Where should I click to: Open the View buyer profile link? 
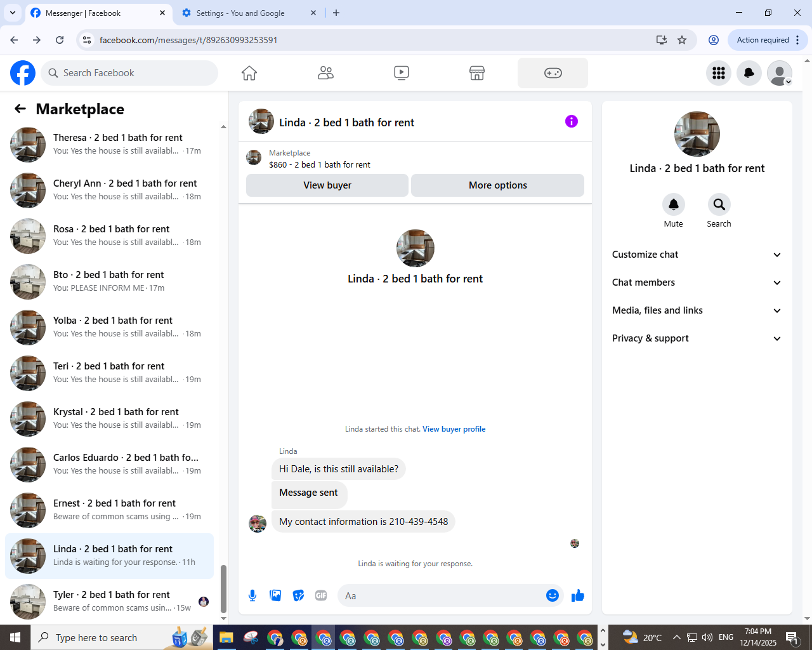click(454, 429)
